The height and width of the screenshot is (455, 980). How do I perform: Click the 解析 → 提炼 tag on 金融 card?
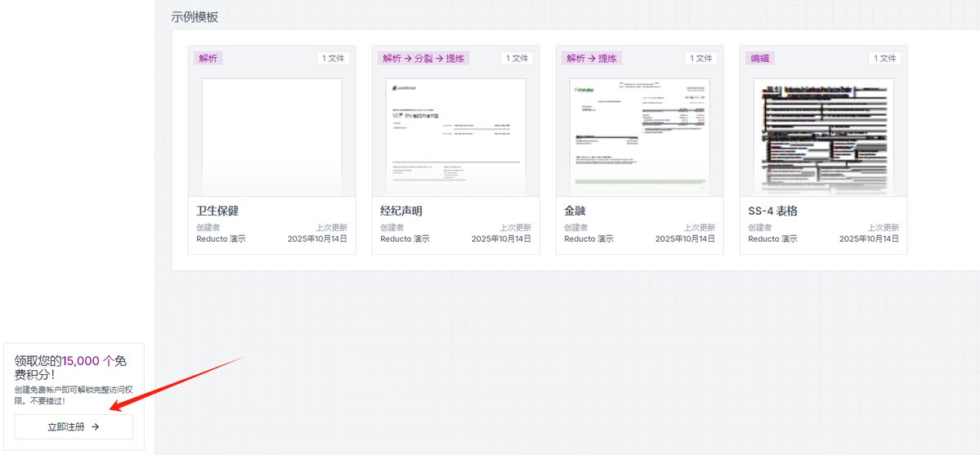[592, 58]
